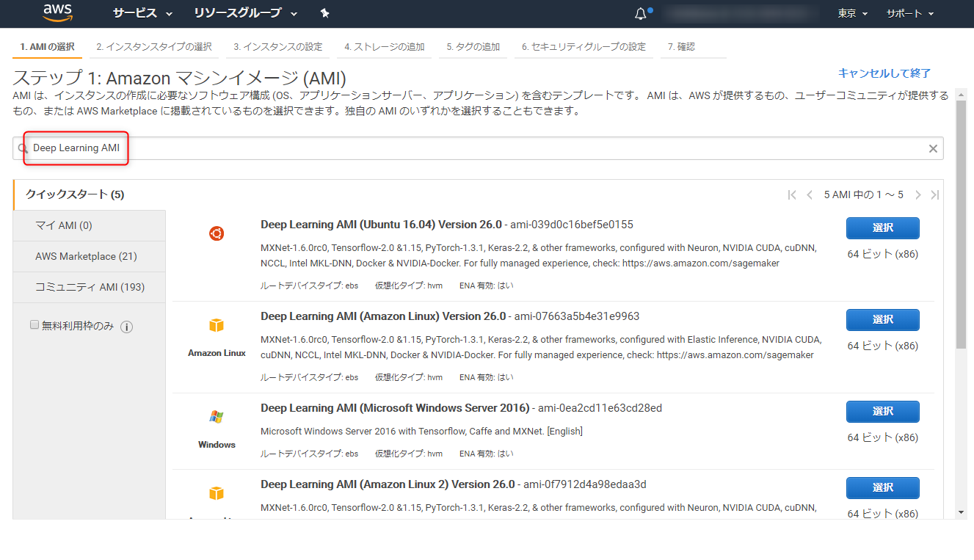Click the 5 AMI 中の 1 ～ 5 pager text
Viewport: 974px width, 560px height.
863,194
